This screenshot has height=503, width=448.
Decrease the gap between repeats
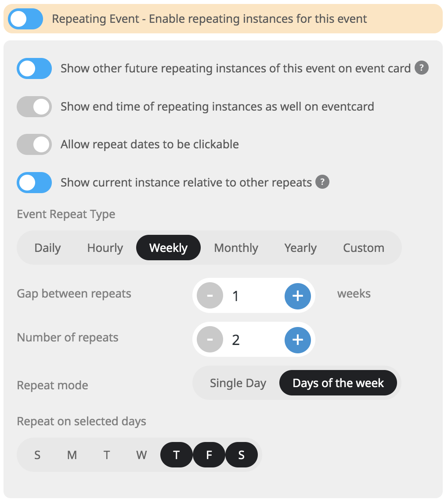(210, 296)
